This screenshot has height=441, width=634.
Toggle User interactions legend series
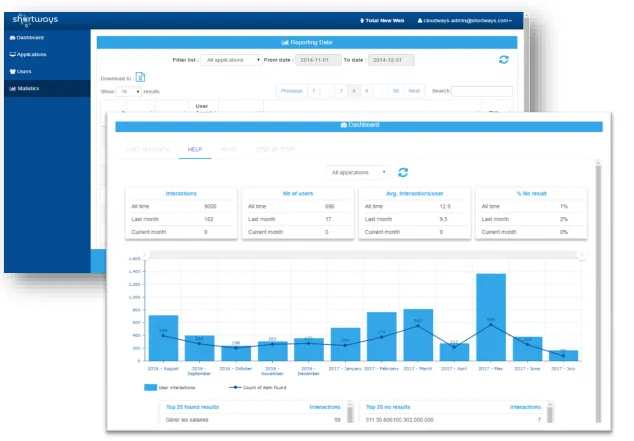pyautogui.click(x=170, y=388)
